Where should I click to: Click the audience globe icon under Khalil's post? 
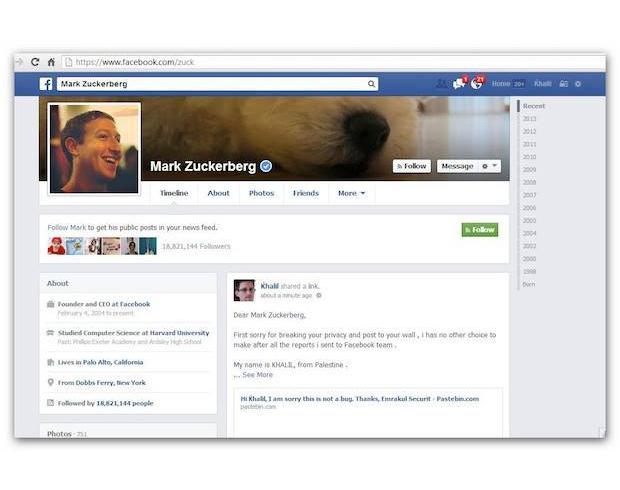[x=319, y=295]
